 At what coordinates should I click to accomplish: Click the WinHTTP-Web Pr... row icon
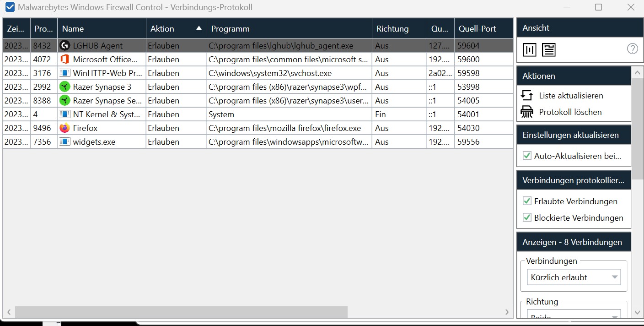(x=64, y=73)
